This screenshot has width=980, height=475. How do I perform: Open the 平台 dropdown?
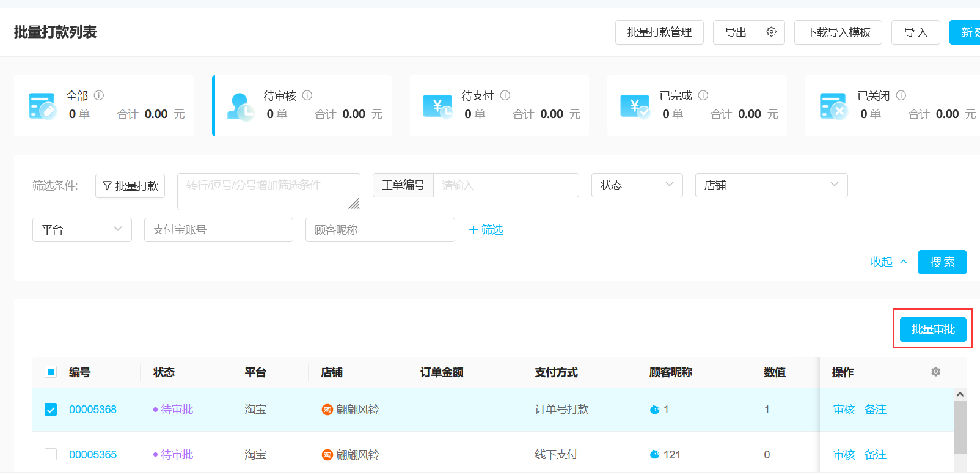tap(82, 230)
